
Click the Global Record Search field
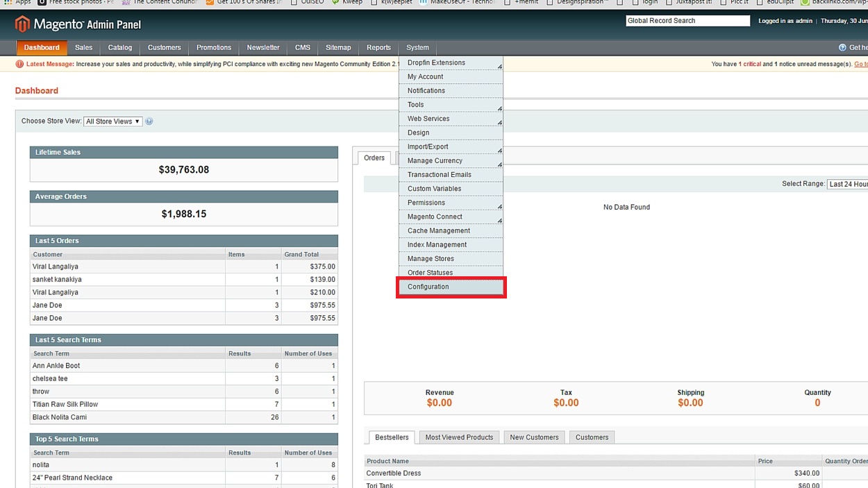tap(687, 21)
